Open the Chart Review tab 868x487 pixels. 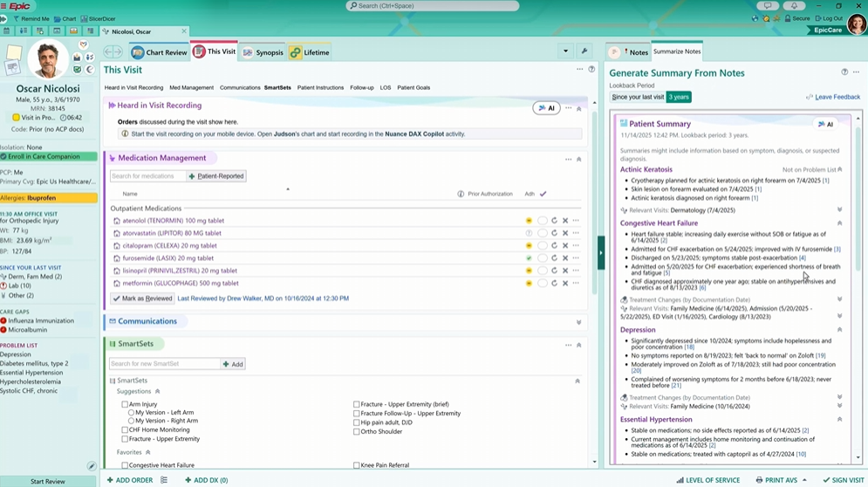click(159, 52)
